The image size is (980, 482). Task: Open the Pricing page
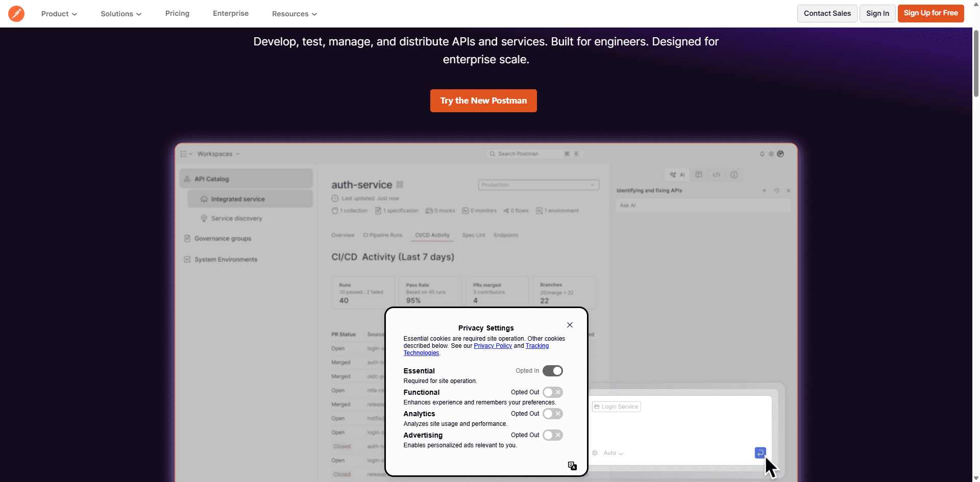177,13
